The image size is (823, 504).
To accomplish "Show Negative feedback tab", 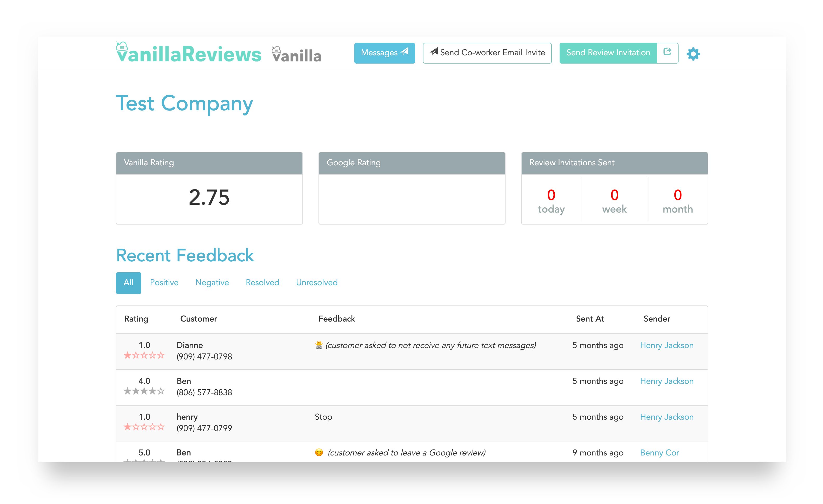I will tap(212, 283).
